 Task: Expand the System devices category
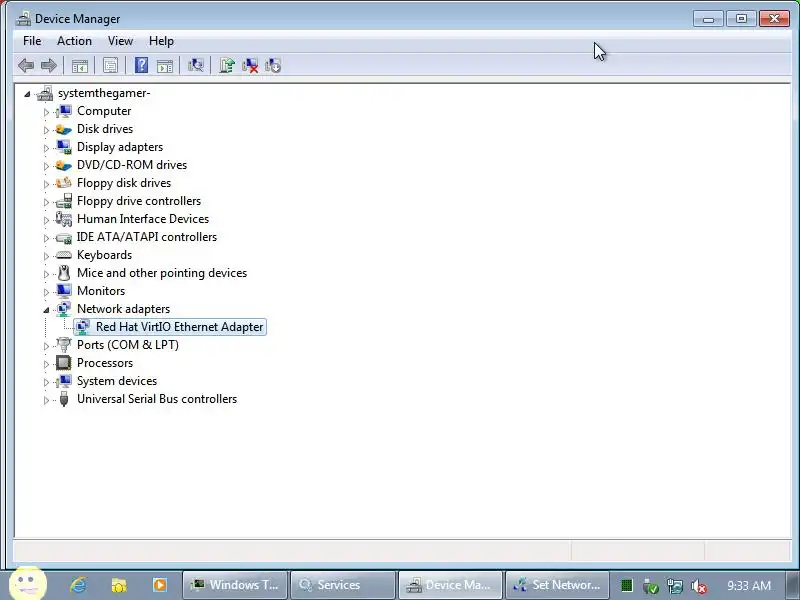(x=46, y=382)
